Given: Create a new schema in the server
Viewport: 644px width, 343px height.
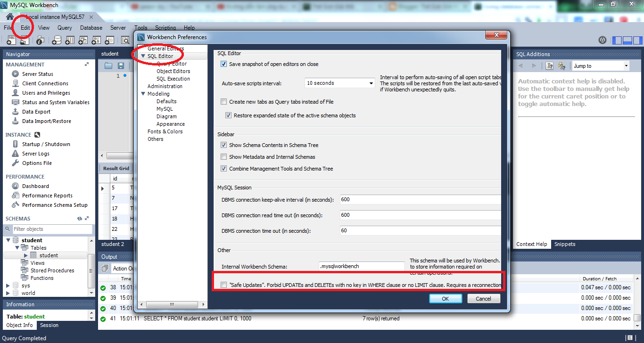Looking at the screenshot, I should point(57,40).
